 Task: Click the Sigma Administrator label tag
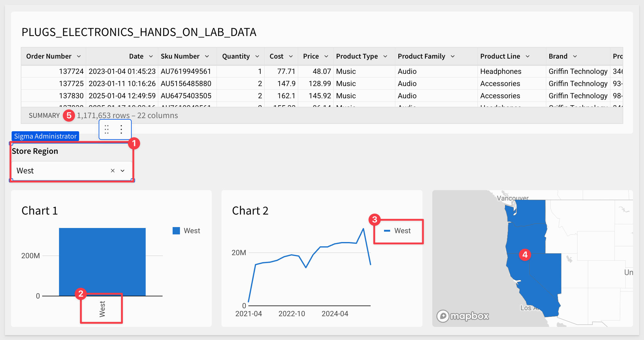tap(45, 136)
